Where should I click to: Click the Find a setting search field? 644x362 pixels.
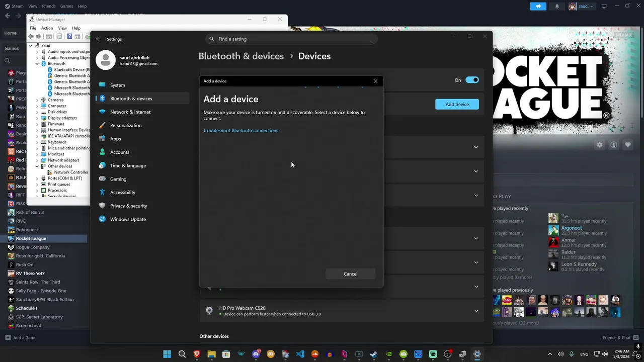(292, 39)
